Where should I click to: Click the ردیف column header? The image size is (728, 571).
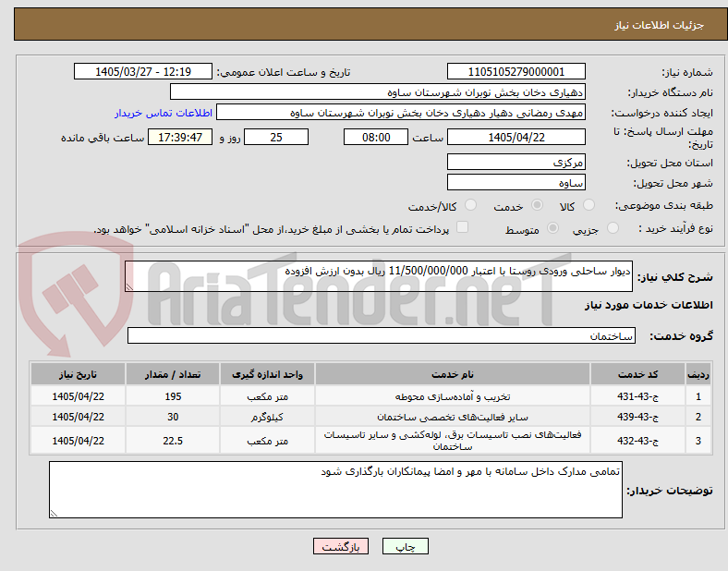click(x=698, y=374)
